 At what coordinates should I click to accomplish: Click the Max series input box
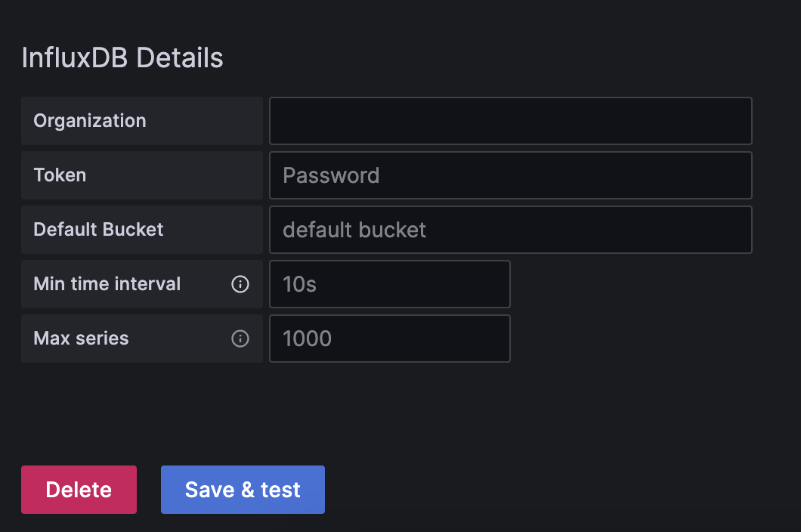coord(390,339)
